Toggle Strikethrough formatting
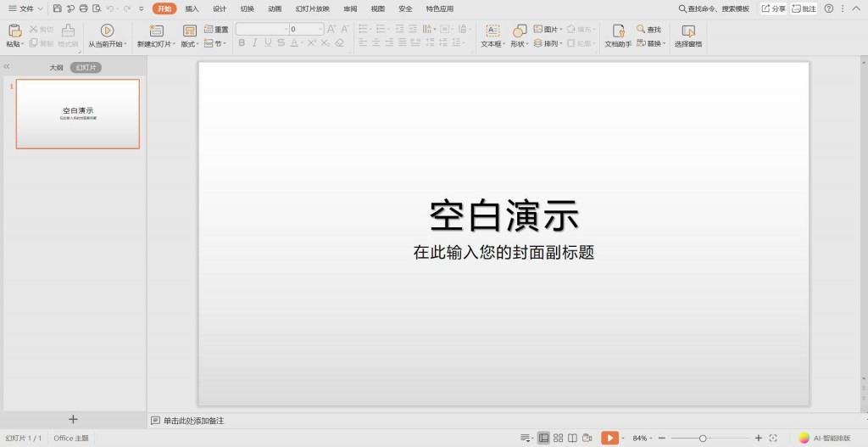868x447 pixels. (281, 42)
